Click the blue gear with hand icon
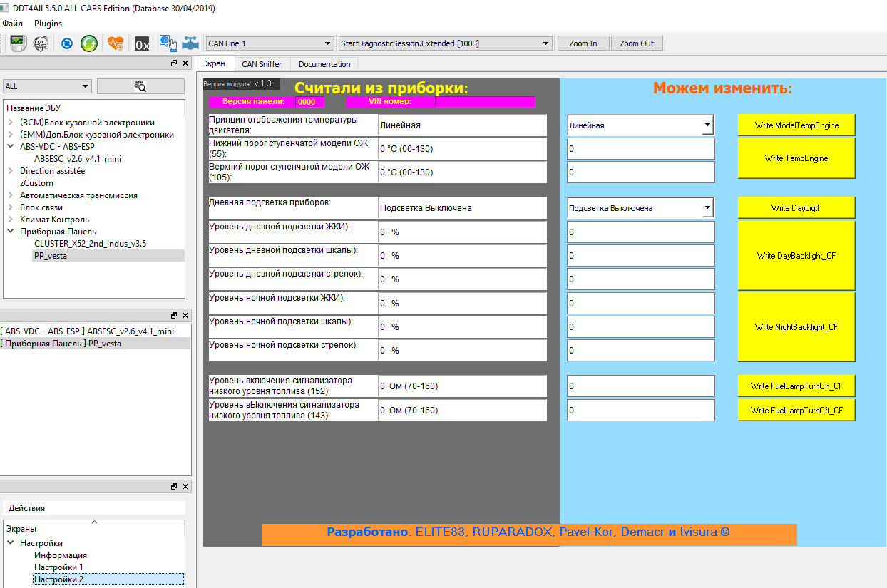The image size is (887, 588). click(168, 43)
